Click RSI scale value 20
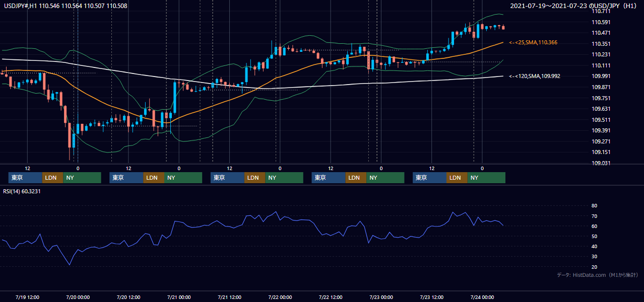The height and width of the screenshot is (302, 644). (594, 267)
